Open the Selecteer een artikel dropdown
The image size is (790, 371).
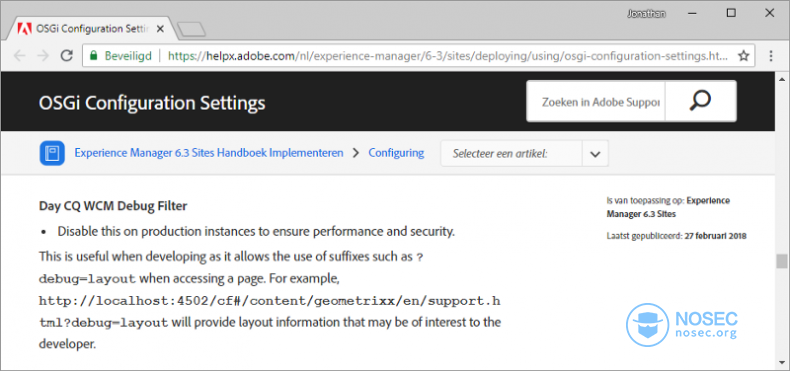[x=524, y=153]
